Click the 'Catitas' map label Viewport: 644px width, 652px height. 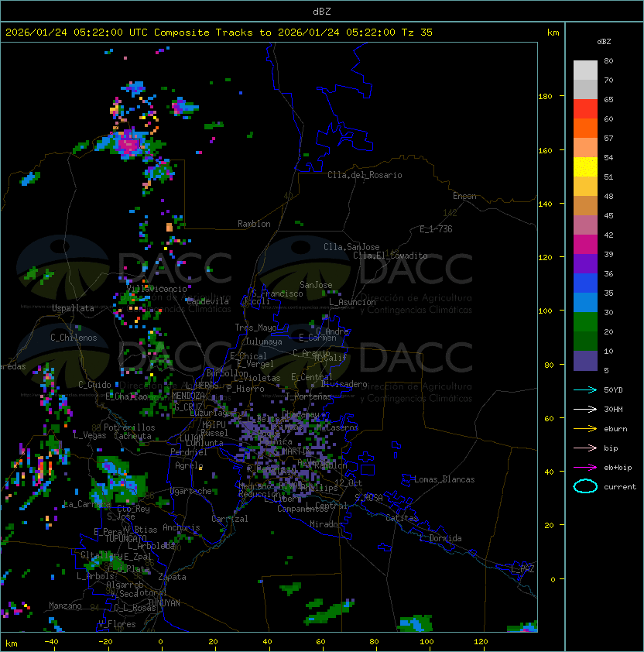coord(402,518)
